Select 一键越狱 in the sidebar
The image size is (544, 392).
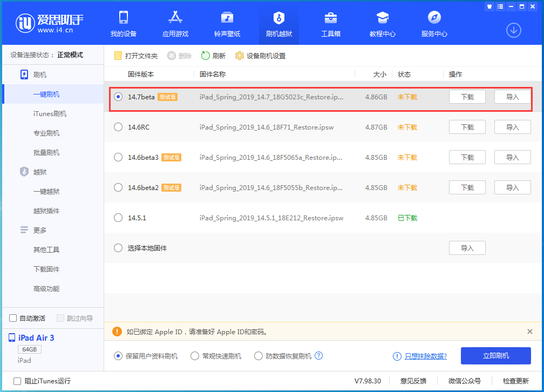click(x=46, y=191)
